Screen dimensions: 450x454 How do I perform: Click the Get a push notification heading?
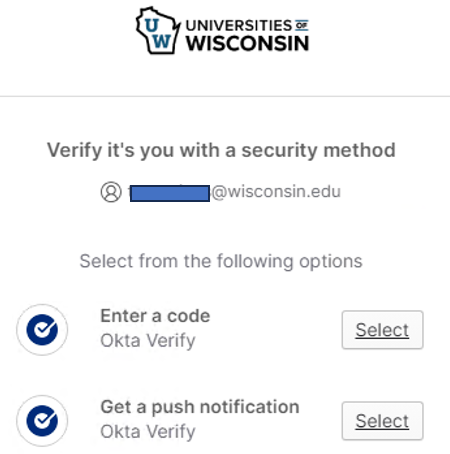pos(200,407)
